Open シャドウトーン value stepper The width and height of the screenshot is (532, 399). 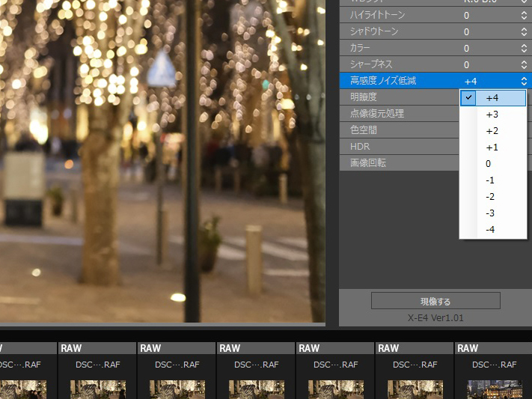(x=524, y=31)
